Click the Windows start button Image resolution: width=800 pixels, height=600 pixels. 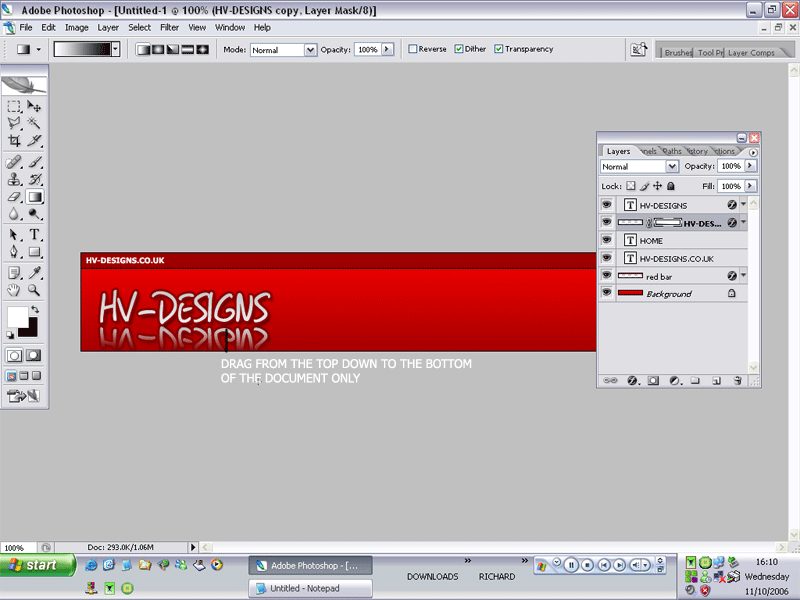click(x=38, y=565)
